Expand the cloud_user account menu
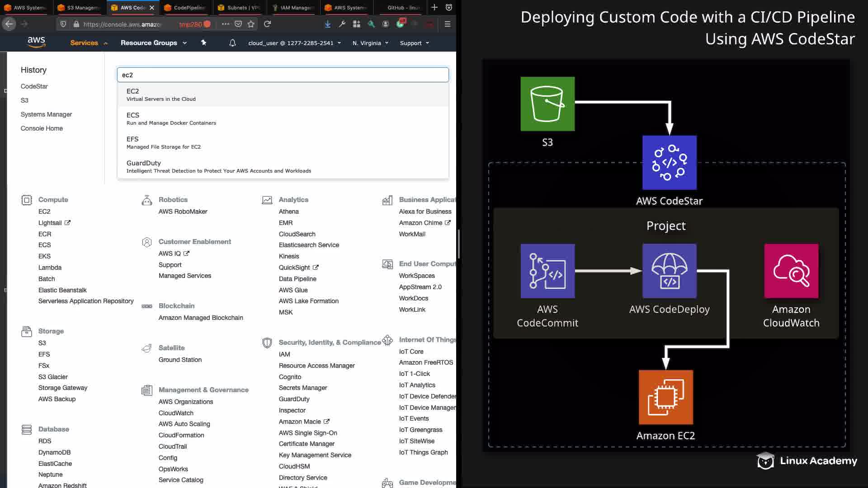Screen dimensions: 868x488 294,43
